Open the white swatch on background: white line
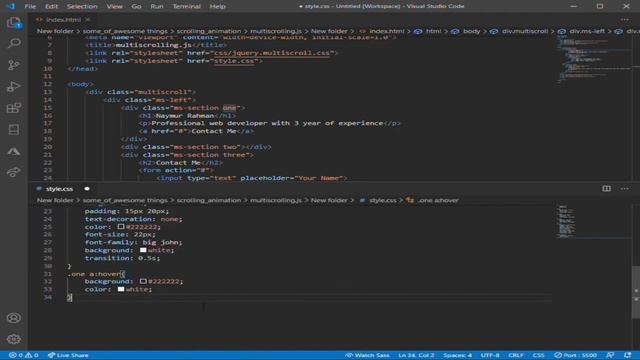 (x=143, y=250)
